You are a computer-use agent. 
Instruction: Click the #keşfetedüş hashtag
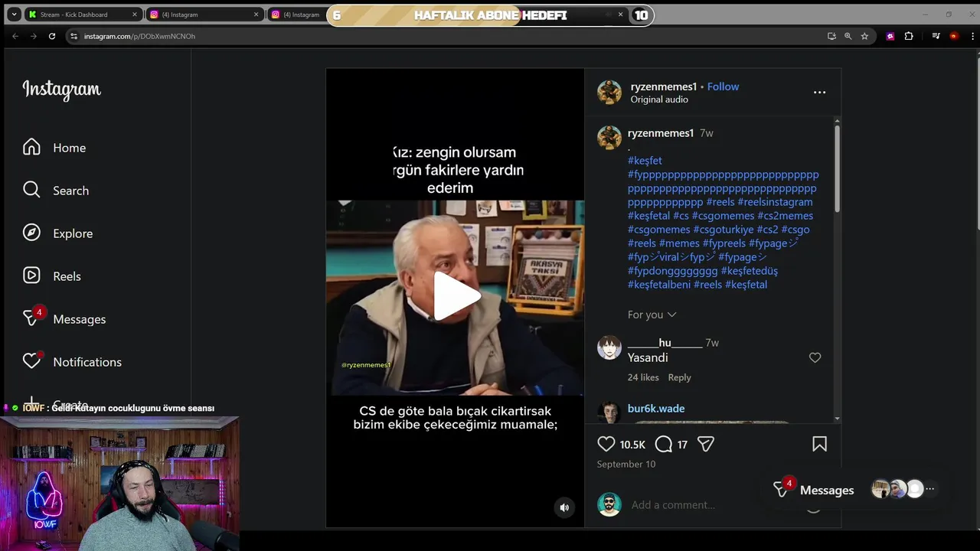pyautogui.click(x=749, y=271)
